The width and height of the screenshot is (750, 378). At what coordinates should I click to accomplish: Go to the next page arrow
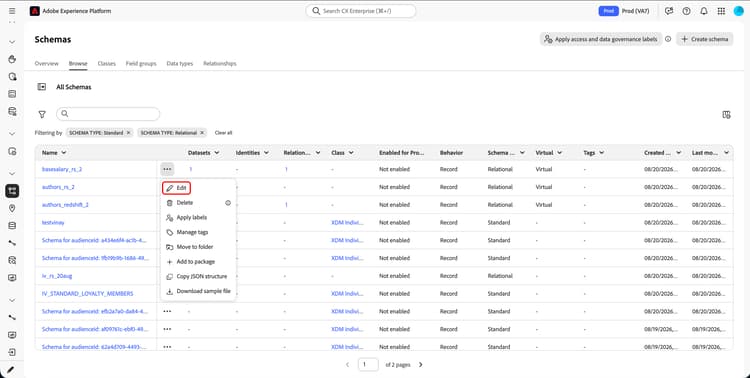click(420, 365)
